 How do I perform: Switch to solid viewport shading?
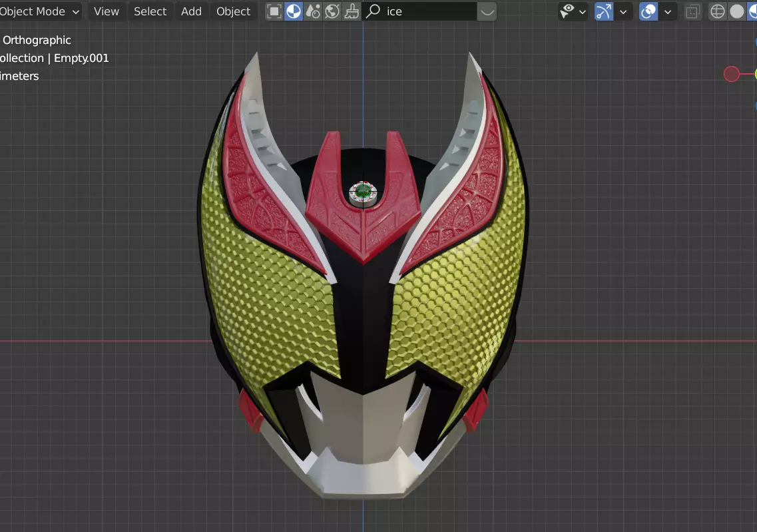tap(737, 11)
